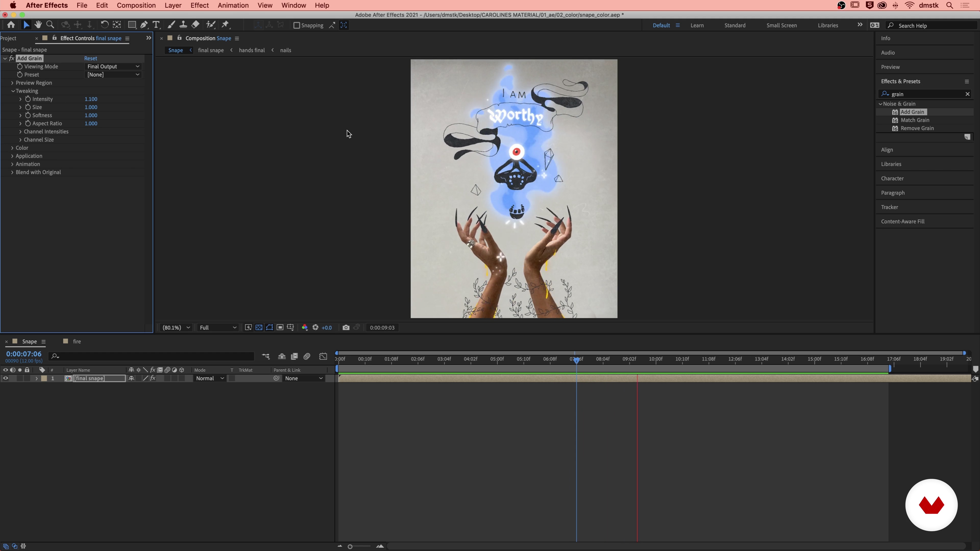This screenshot has height=551, width=980.
Task: Click the mask and shape path visibility icon
Action: (x=269, y=327)
